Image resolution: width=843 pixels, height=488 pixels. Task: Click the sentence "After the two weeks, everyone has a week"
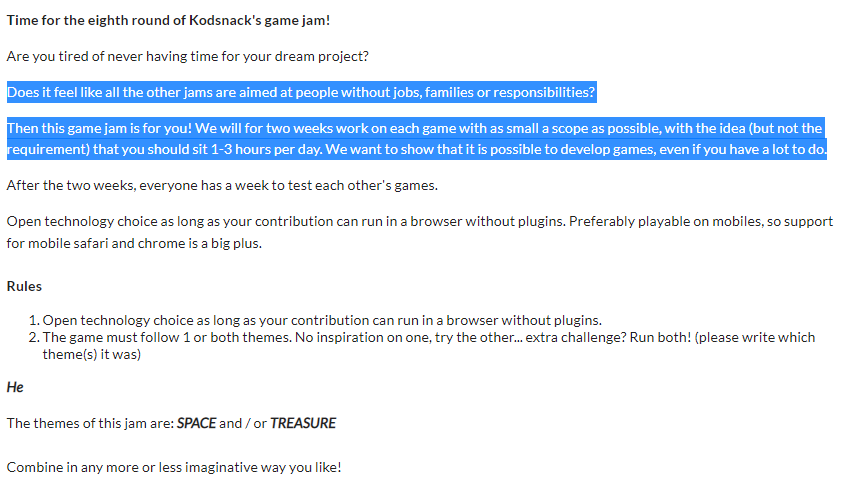tap(222, 185)
